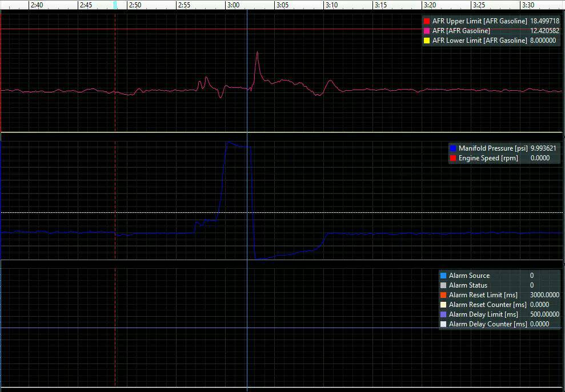
Task: Click the 3:00 mark on time ruler
Action: point(234,5)
